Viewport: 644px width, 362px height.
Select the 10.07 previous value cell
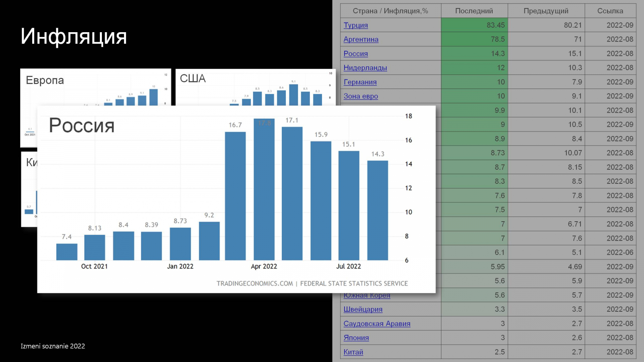[x=546, y=153]
